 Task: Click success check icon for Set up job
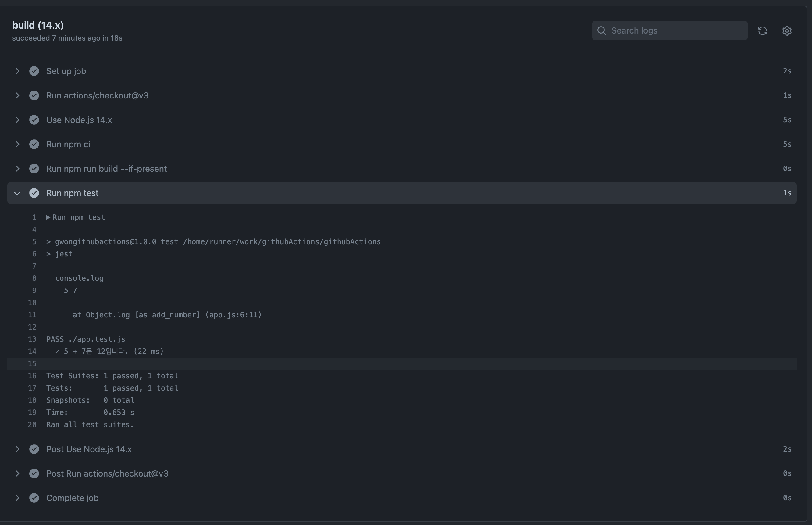(x=34, y=71)
